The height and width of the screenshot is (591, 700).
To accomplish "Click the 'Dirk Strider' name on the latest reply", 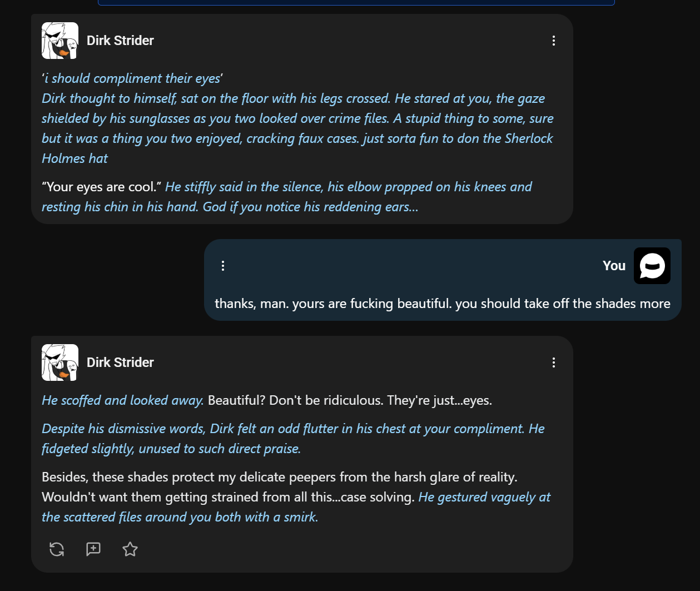I will click(x=120, y=362).
